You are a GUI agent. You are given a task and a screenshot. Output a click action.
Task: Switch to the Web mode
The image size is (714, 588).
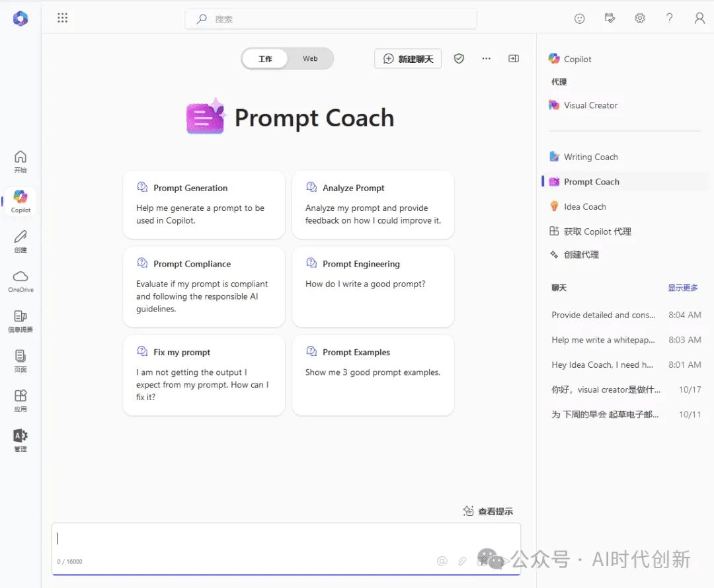point(310,59)
